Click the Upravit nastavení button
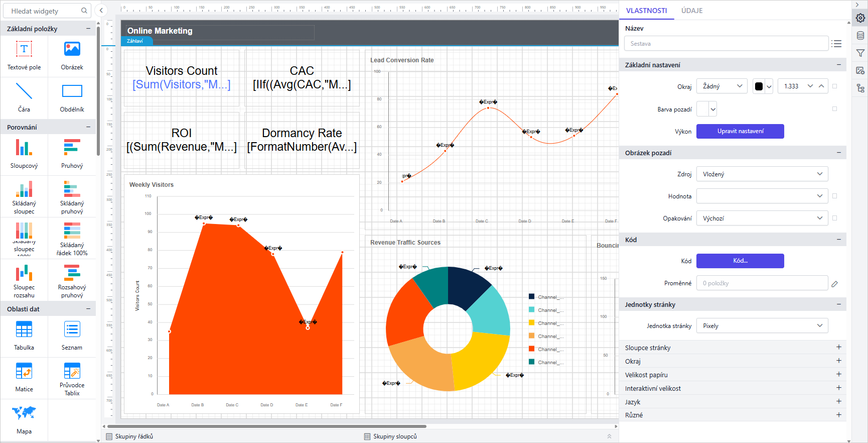The width and height of the screenshot is (868, 443). point(740,131)
